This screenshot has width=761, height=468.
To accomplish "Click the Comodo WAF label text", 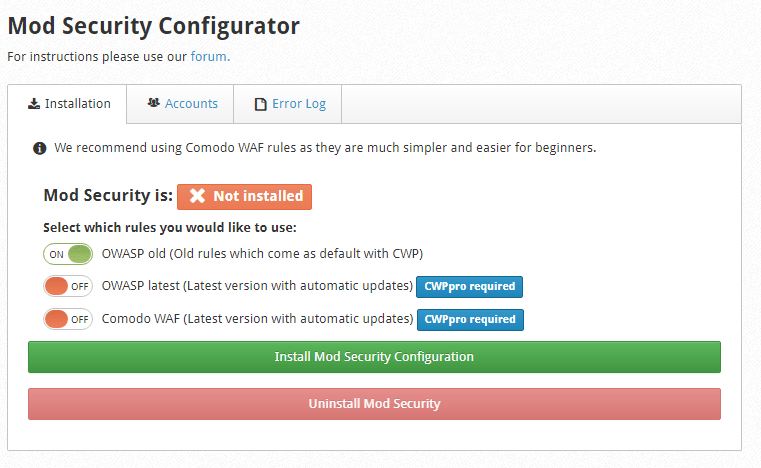I will pos(257,319).
